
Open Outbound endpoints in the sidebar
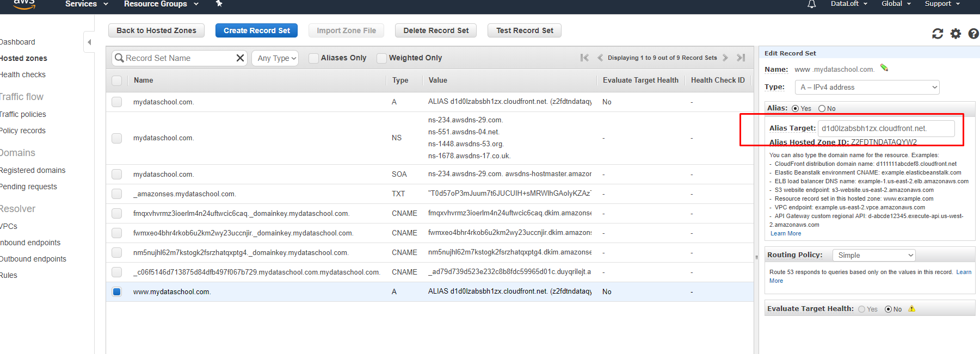tap(33, 259)
